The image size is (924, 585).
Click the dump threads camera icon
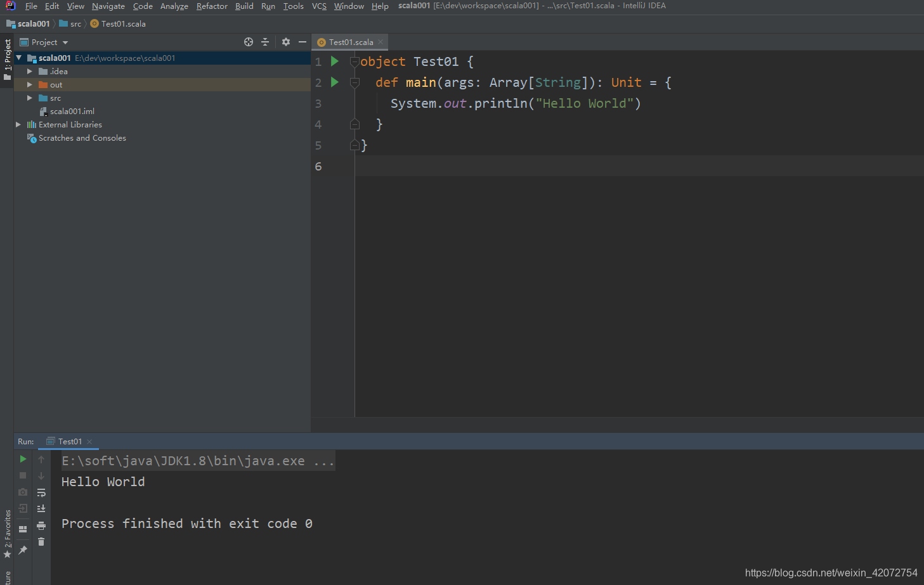pyautogui.click(x=23, y=492)
